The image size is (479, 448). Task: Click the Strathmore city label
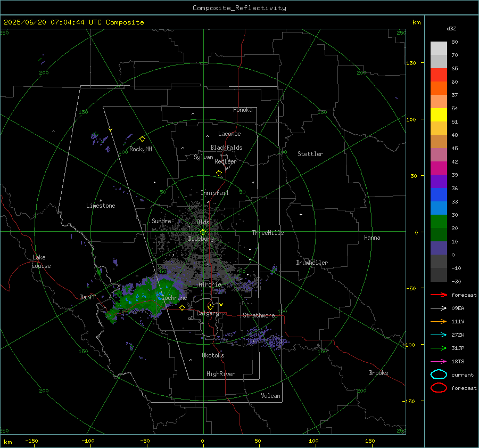[259, 315]
